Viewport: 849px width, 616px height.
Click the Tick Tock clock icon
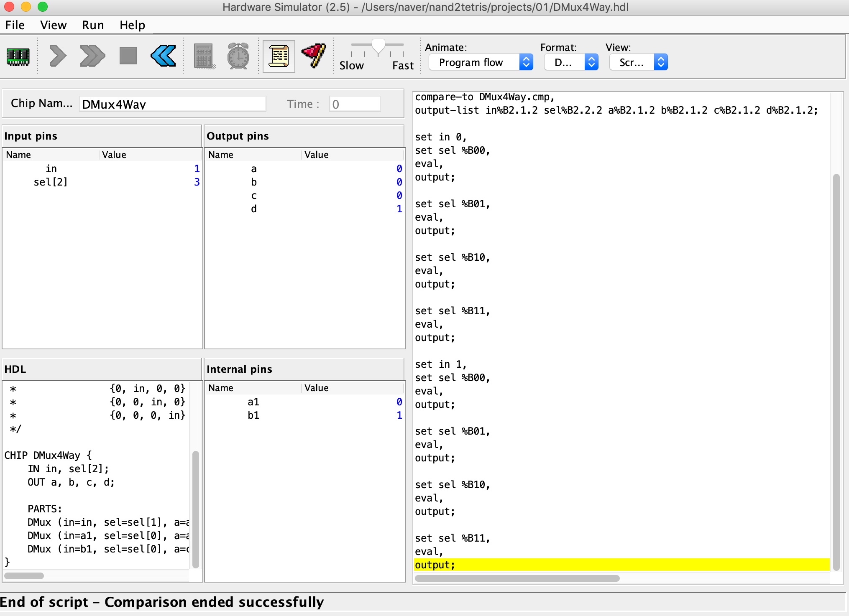point(238,56)
